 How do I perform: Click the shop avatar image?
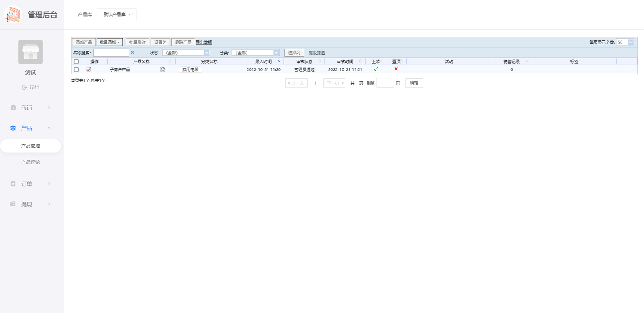[30, 52]
